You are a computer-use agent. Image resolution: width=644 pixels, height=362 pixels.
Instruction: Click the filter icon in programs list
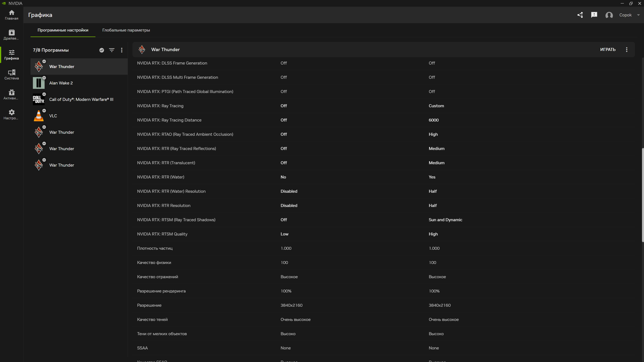click(112, 50)
